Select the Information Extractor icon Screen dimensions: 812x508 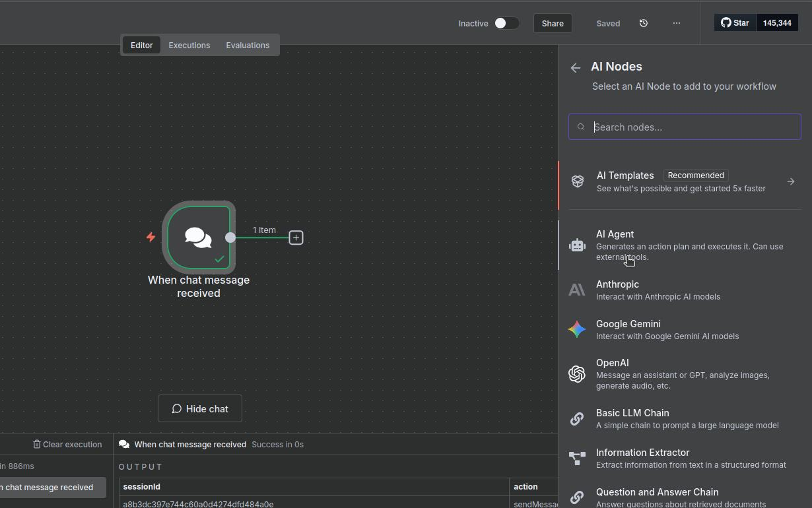pos(577,458)
